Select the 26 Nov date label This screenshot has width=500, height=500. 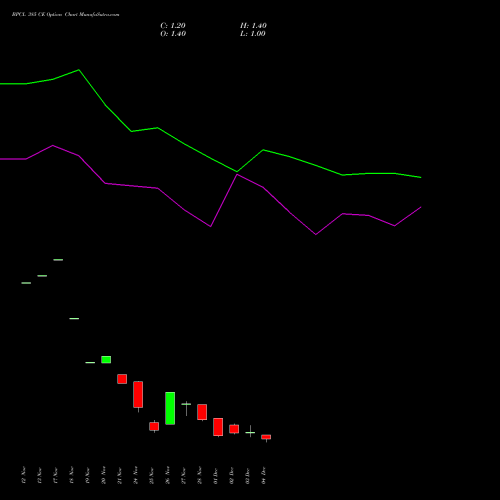tap(168, 475)
